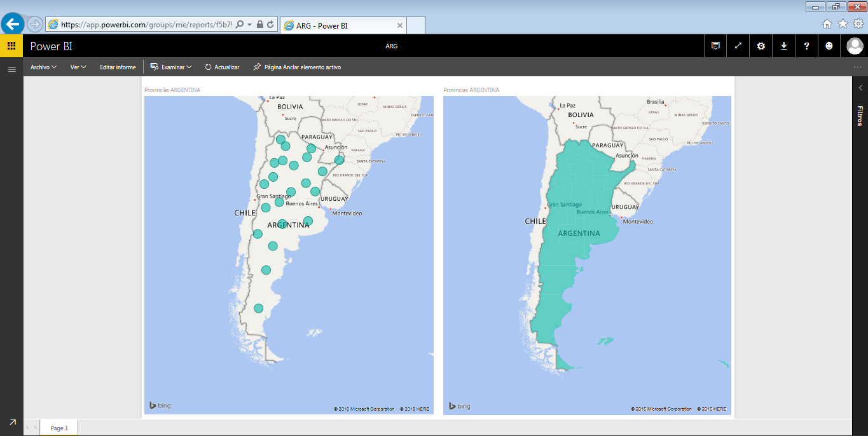Click the Get Data arrow icon at bottom left

point(12,422)
